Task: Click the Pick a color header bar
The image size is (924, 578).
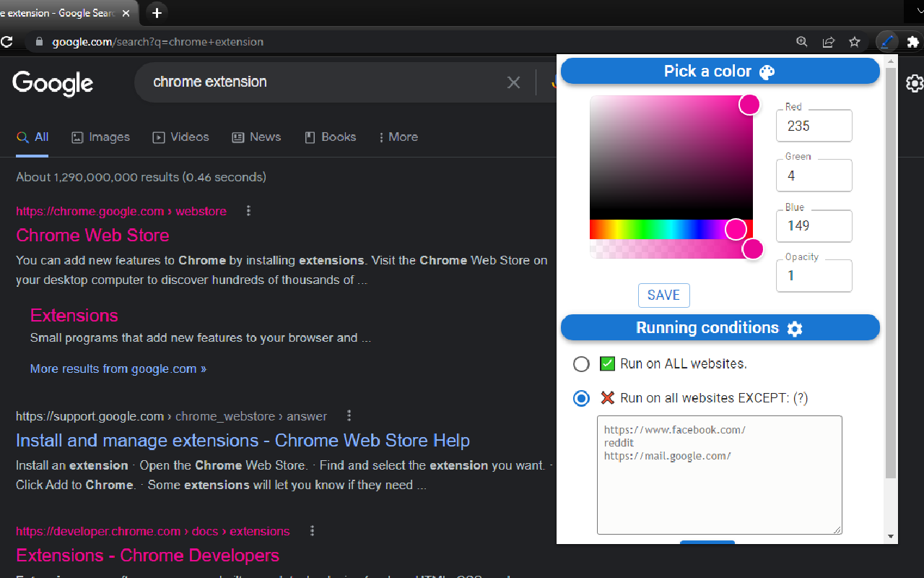Action: coord(720,71)
